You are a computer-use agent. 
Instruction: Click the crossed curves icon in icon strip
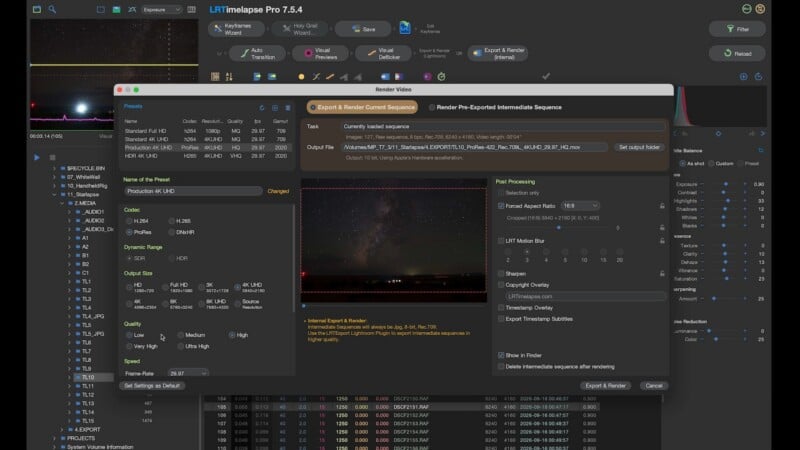pos(316,77)
